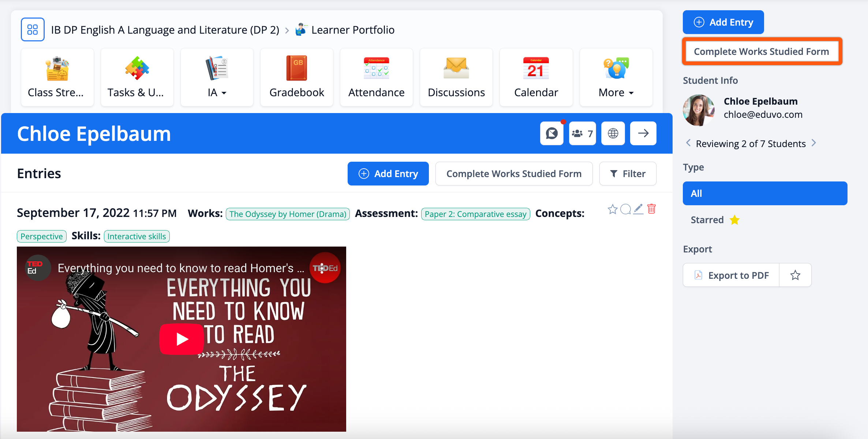Open the Filter options for entries
Image resolution: width=868 pixels, height=439 pixels.
628,174
